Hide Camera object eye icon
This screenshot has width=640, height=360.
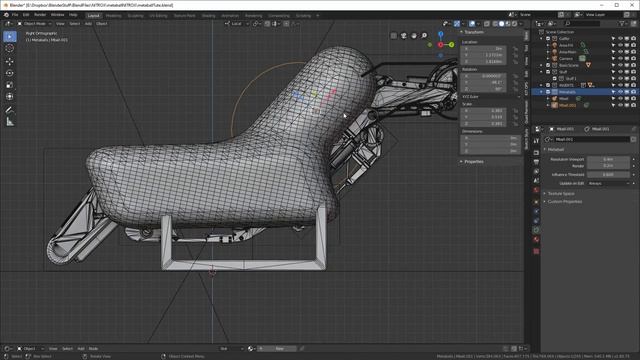point(620,58)
